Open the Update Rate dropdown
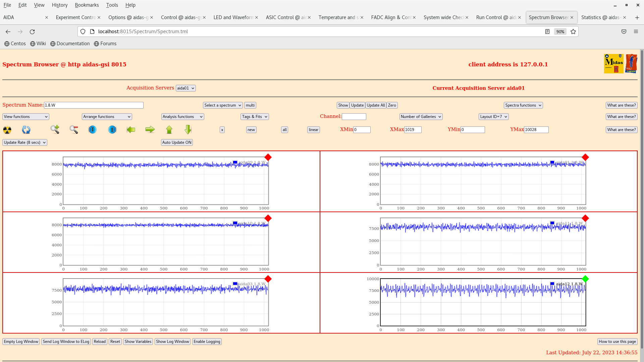The image size is (644, 362). [x=25, y=142]
